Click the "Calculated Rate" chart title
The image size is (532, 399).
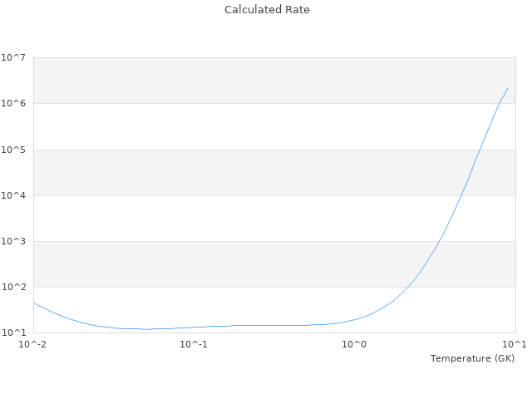267,10
